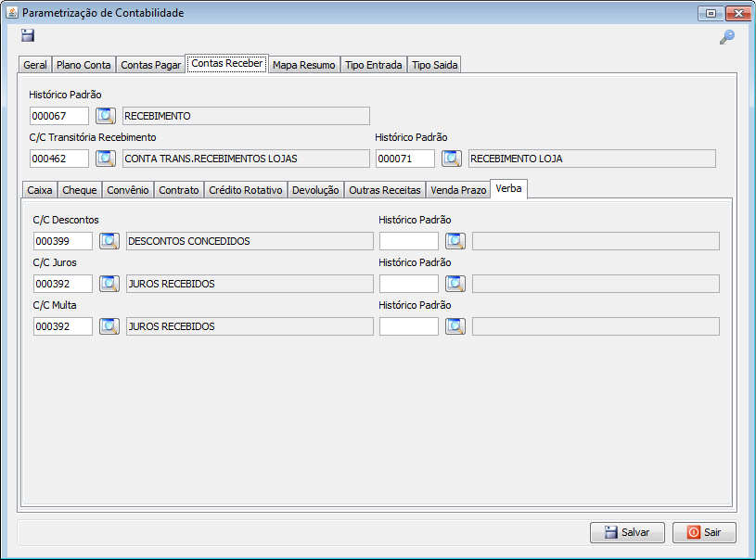Click empty Histórico Padrão code for Multa

409,326
